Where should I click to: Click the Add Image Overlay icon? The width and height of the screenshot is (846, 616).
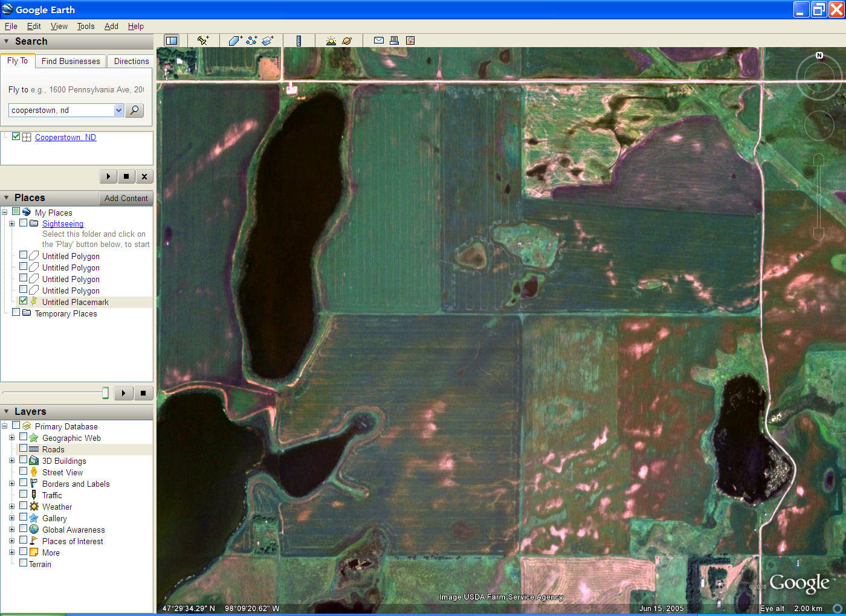coord(268,40)
